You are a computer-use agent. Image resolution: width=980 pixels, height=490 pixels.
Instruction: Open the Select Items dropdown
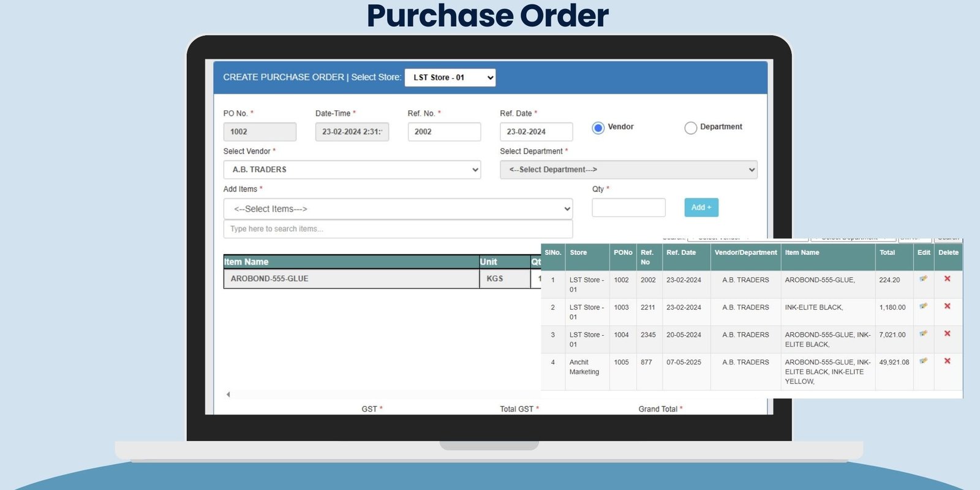tap(398, 209)
